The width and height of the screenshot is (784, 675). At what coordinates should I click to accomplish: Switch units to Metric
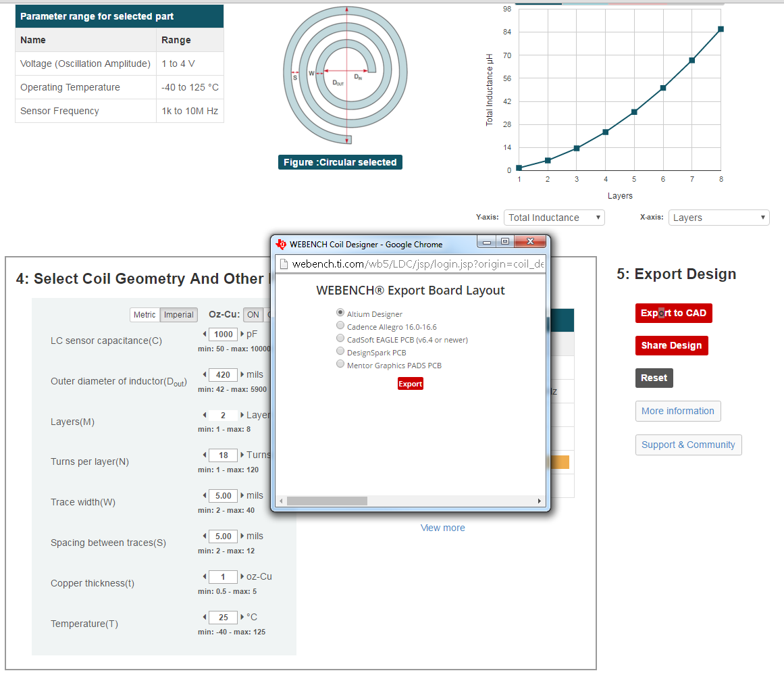(145, 315)
